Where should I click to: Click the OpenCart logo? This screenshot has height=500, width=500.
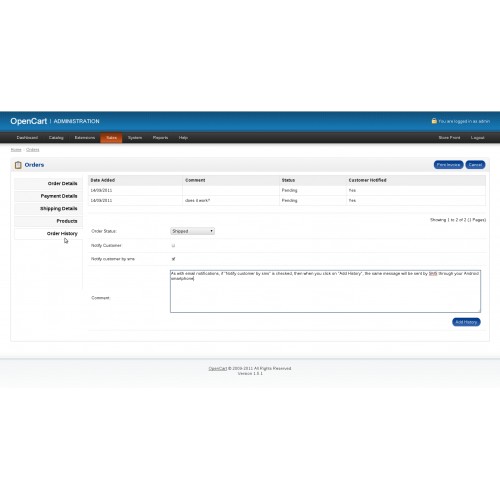(29, 121)
